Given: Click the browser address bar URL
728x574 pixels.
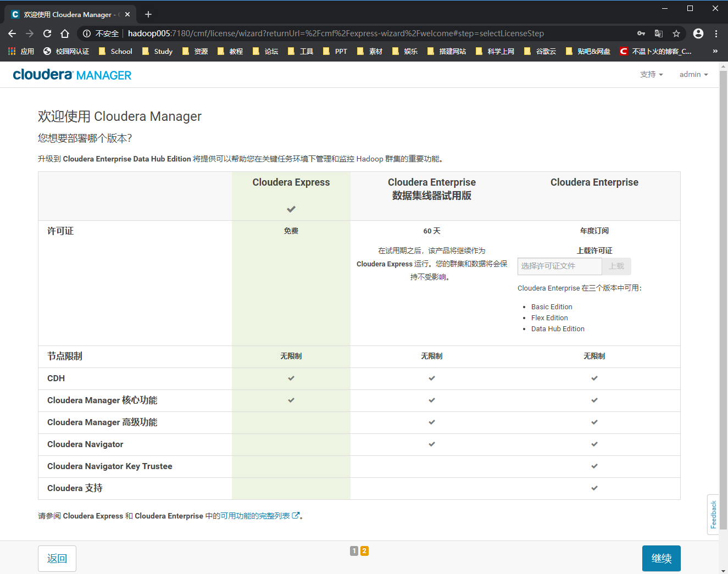Looking at the screenshot, I should 336,34.
